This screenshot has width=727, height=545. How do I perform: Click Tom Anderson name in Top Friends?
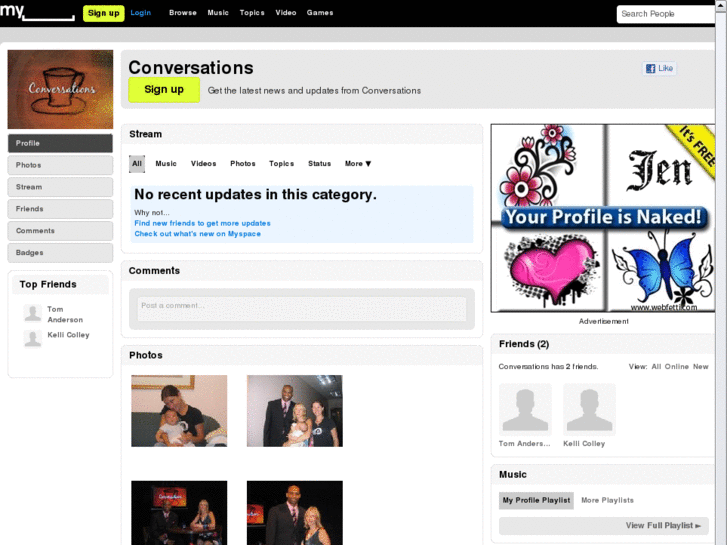pos(65,314)
